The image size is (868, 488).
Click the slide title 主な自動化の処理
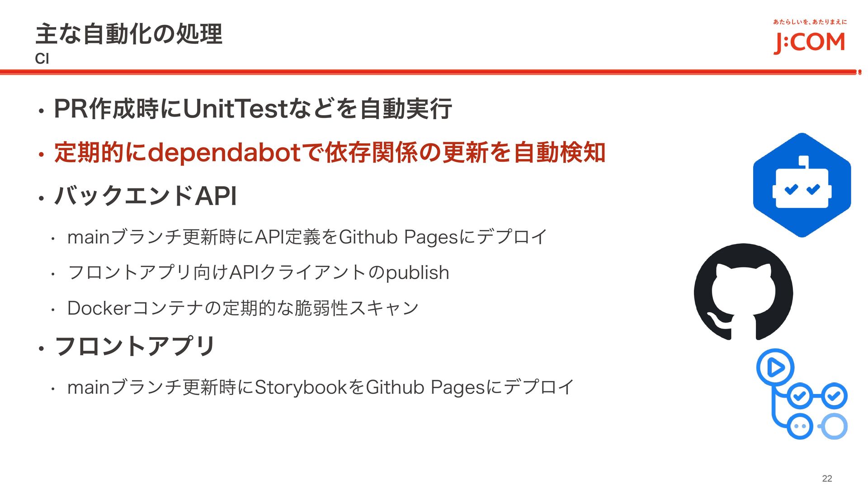[129, 34]
